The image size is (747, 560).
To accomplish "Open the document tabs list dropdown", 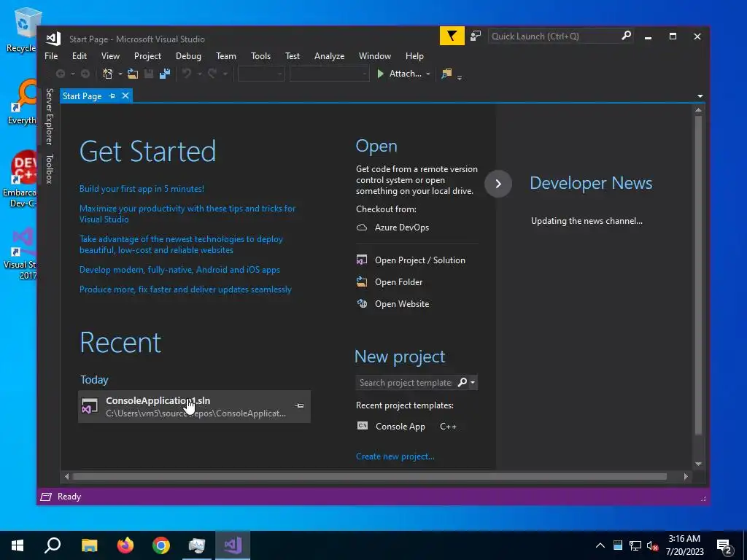I will 700,96.
